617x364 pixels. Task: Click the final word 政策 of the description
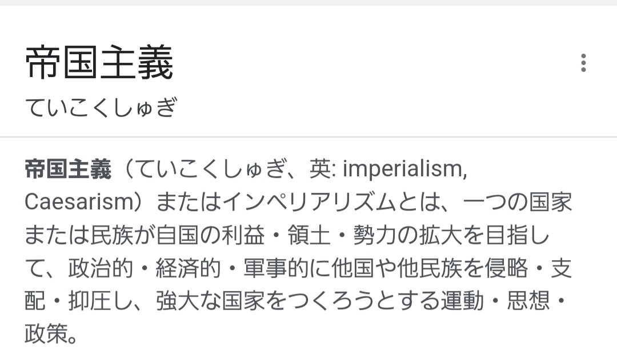[46, 334]
